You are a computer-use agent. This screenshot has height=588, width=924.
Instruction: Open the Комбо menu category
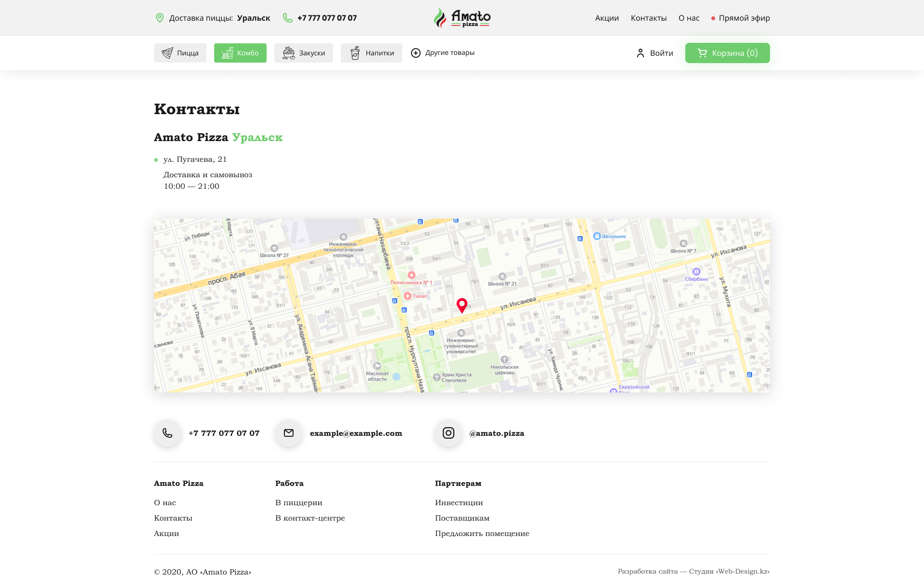(240, 53)
